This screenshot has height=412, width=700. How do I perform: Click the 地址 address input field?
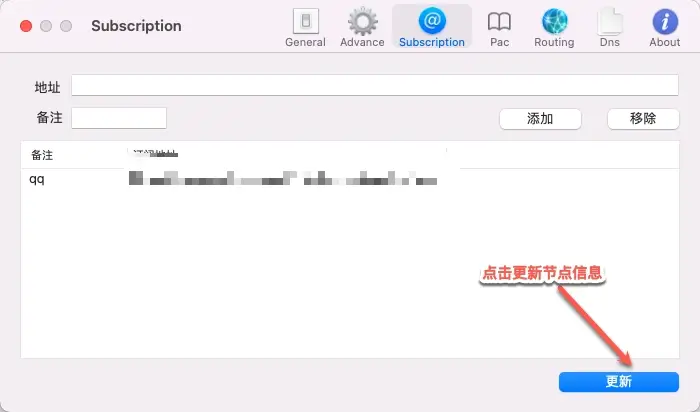[374, 85]
